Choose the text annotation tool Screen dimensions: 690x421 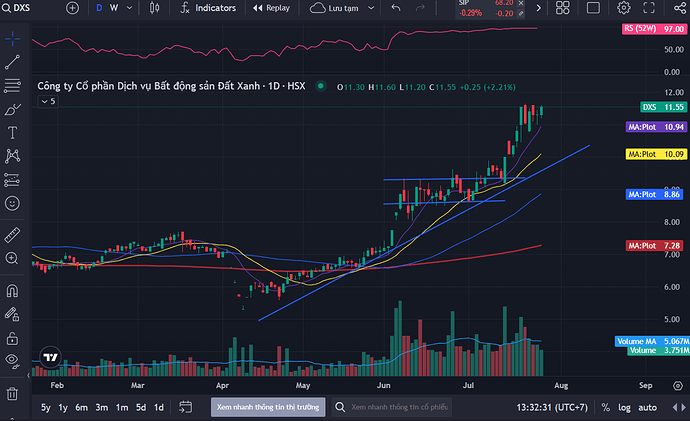click(12, 132)
